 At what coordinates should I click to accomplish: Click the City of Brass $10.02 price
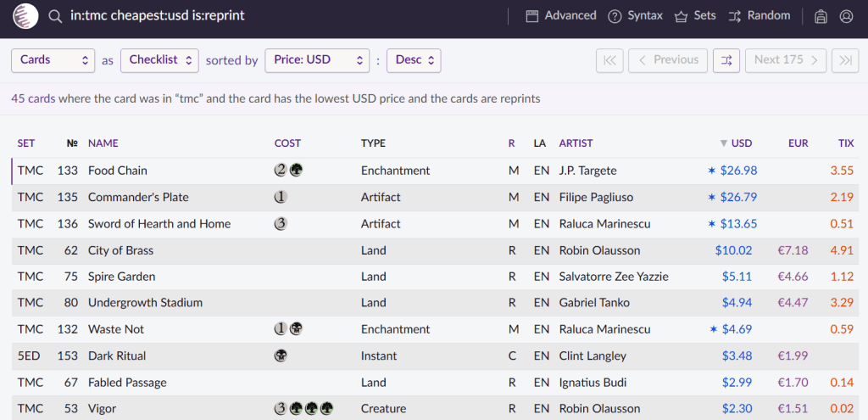733,250
